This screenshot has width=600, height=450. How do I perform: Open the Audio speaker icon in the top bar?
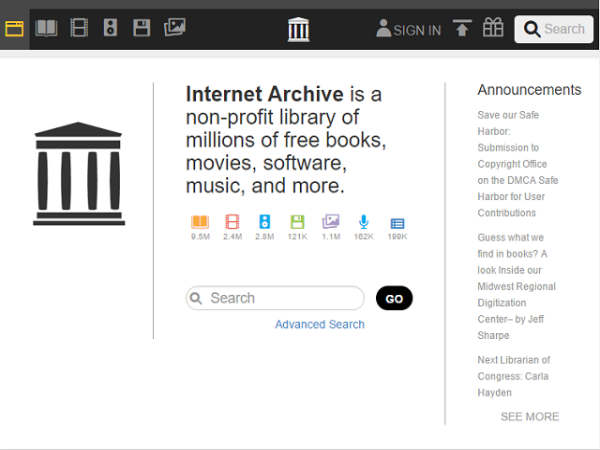[x=110, y=29]
